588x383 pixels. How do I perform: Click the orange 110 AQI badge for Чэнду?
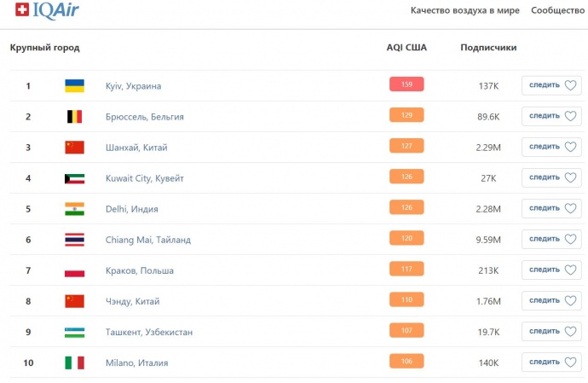click(406, 300)
